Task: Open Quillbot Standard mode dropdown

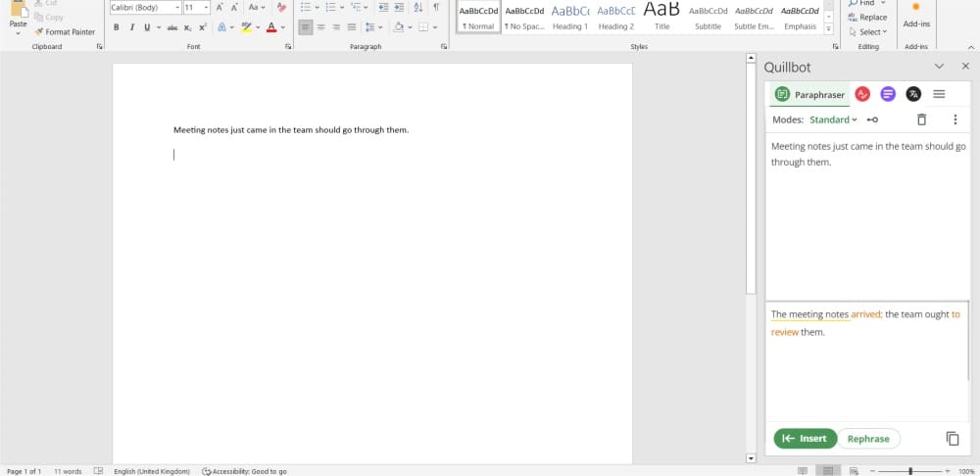Action: tap(833, 119)
